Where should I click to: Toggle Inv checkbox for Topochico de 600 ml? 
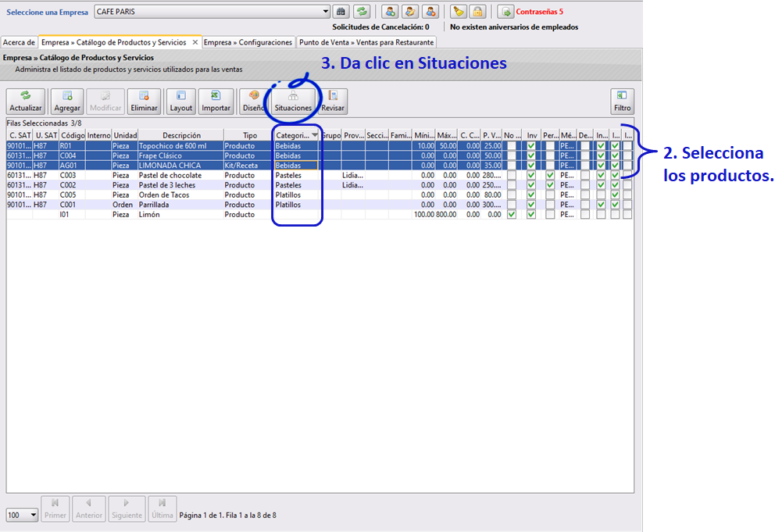531,146
